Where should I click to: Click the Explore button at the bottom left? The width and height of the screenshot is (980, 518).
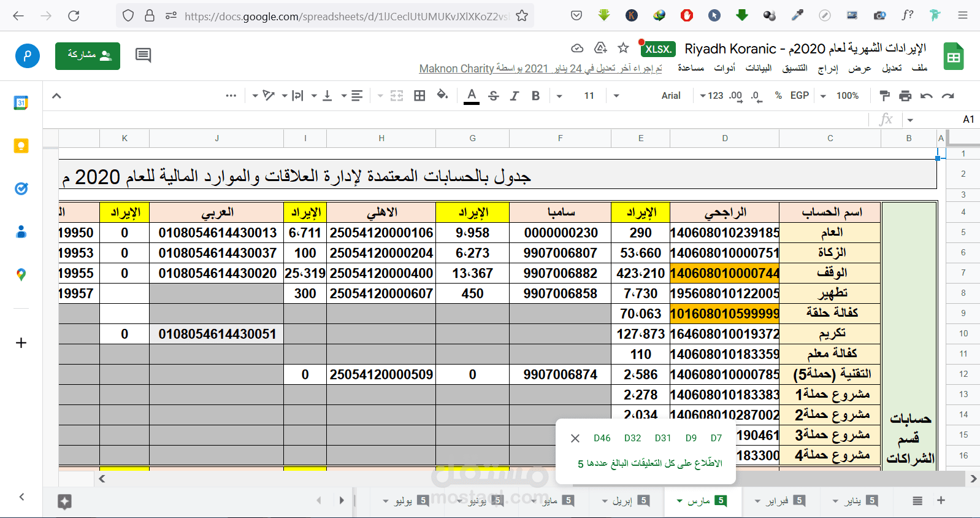tap(64, 501)
